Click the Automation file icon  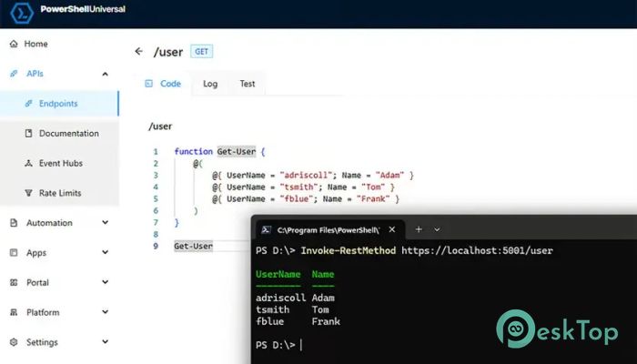click(x=14, y=223)
